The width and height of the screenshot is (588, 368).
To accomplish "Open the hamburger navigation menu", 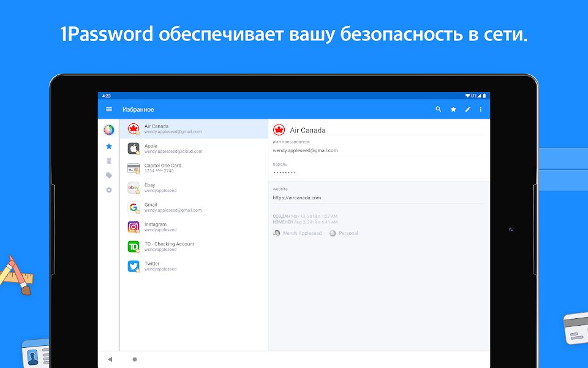I will 109,109.
